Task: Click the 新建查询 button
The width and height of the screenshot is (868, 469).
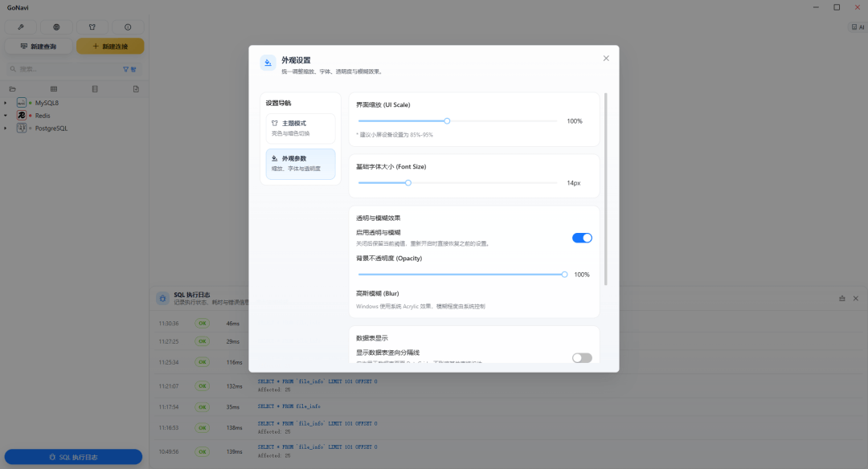Action: click(x=39, y=47)
